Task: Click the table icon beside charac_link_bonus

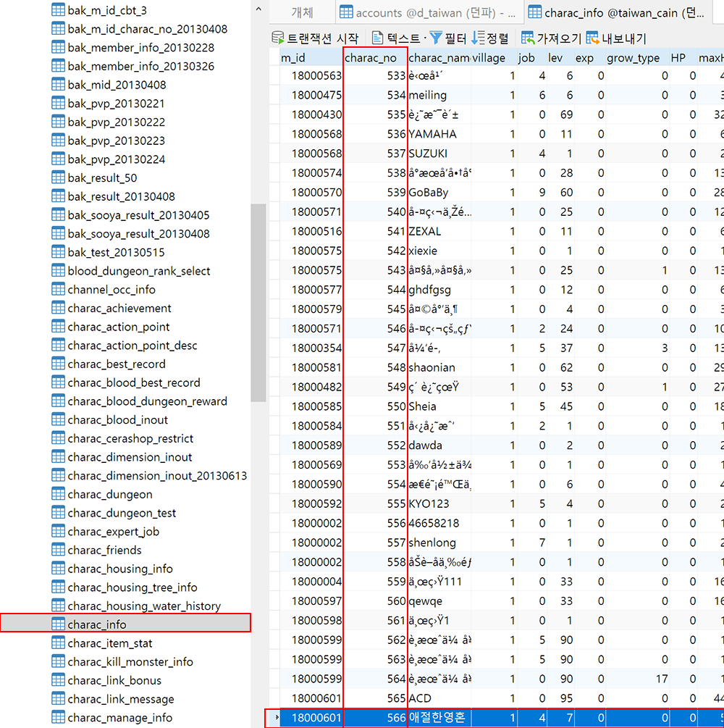Action: [x=58, y=680]
